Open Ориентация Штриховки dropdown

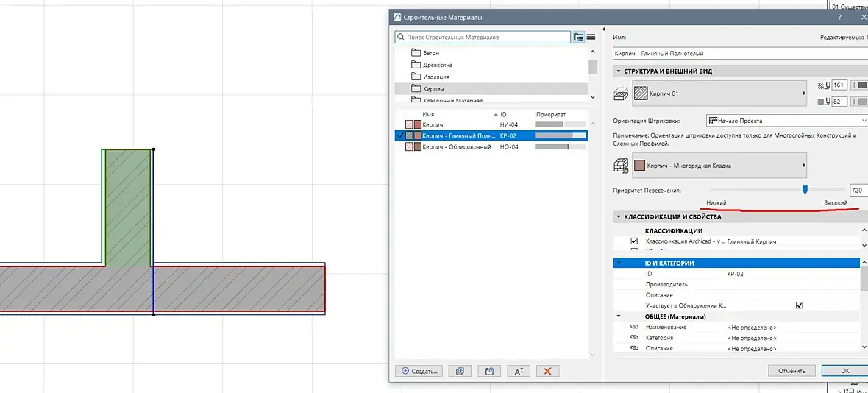(x=787, y=121)
